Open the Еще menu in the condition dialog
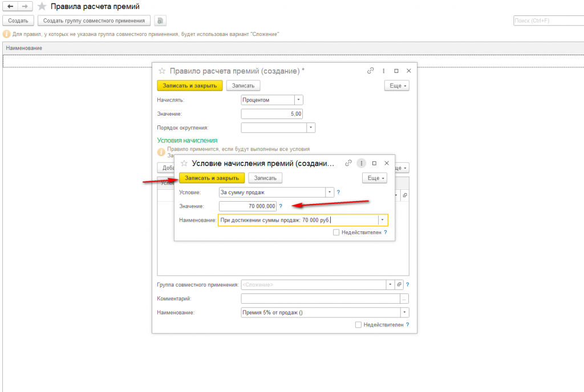Viewport: 584px width, 392px height. (x=375, y=178)
